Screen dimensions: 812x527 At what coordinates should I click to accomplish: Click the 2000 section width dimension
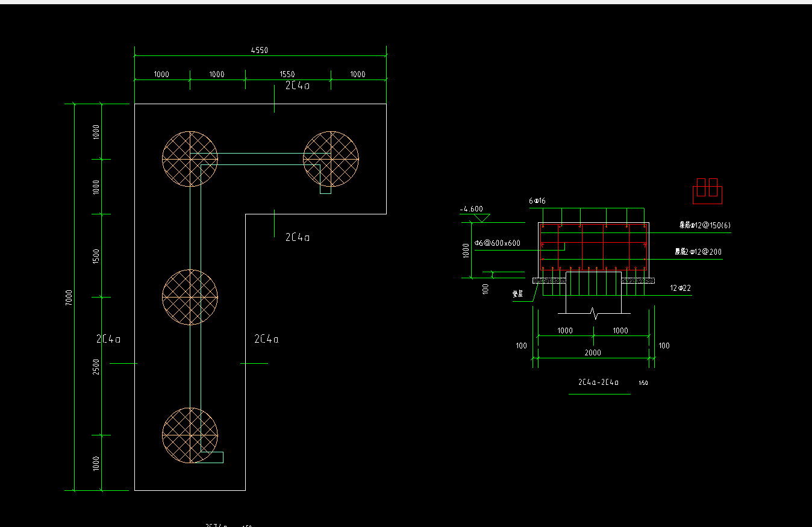tap(593, 353)
